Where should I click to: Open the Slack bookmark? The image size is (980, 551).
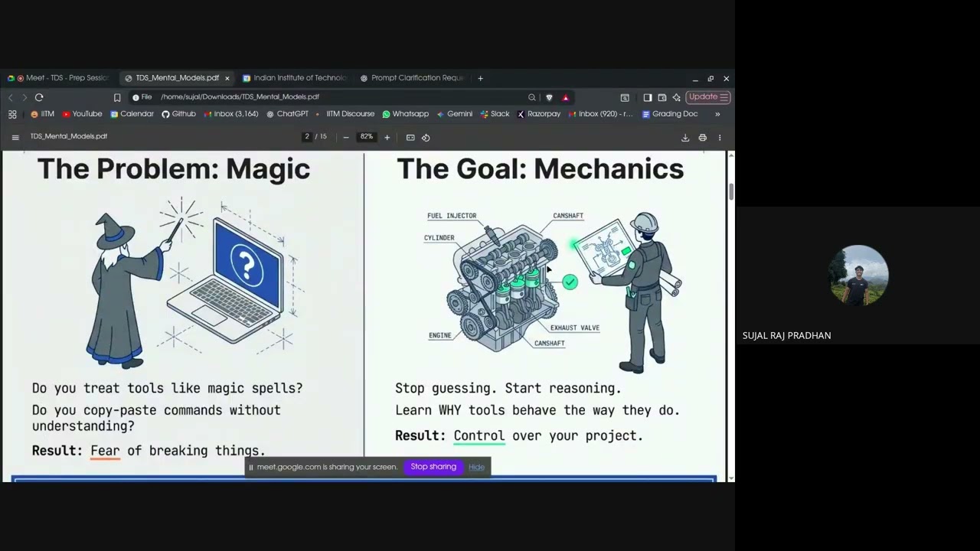tap(495, 114)
